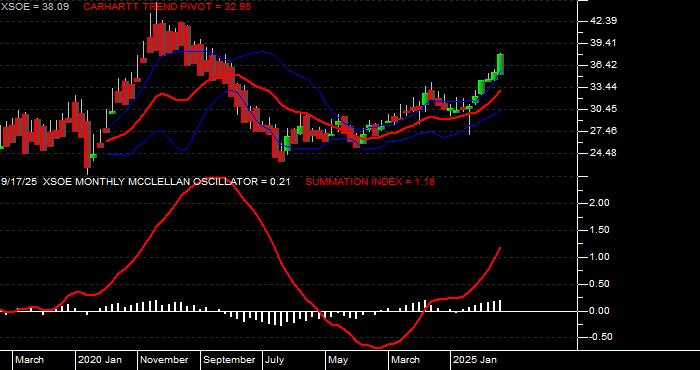Select the 'November' timeline marker
700x370 pixels.
[x=165, y=360]
